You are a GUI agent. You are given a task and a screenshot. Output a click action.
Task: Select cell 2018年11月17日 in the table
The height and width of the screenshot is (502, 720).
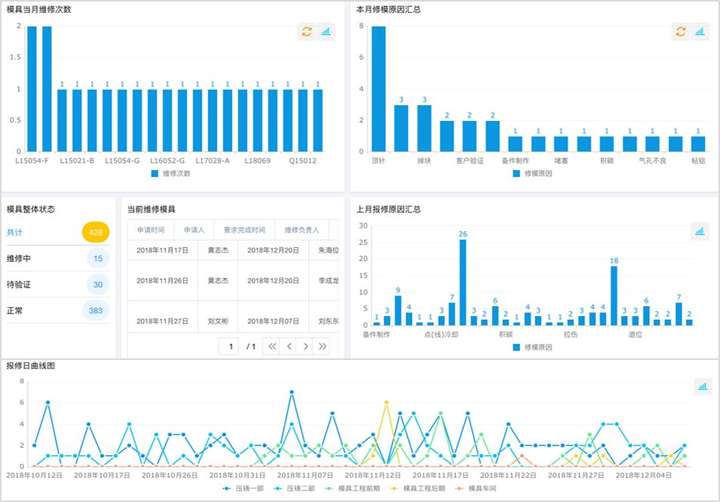click(x=162, y=250)
